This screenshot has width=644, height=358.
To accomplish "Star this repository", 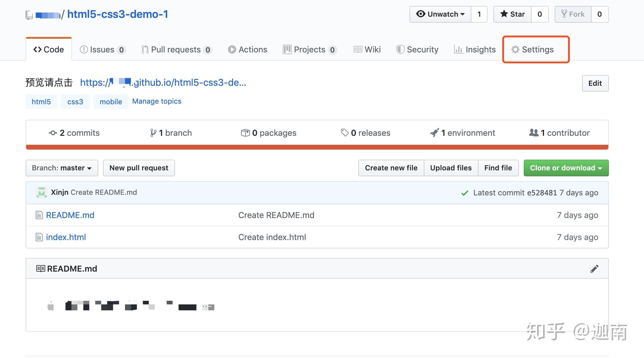I will pyautogui.click(x=512, y=14).
